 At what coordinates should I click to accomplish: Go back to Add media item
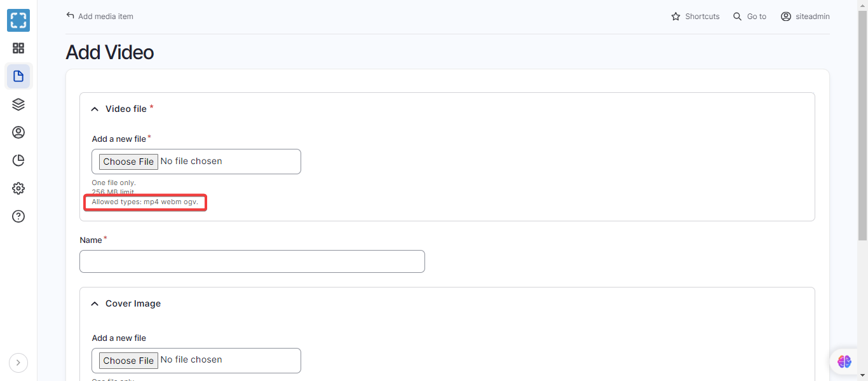pyautogui.click(x=100, y=17)
